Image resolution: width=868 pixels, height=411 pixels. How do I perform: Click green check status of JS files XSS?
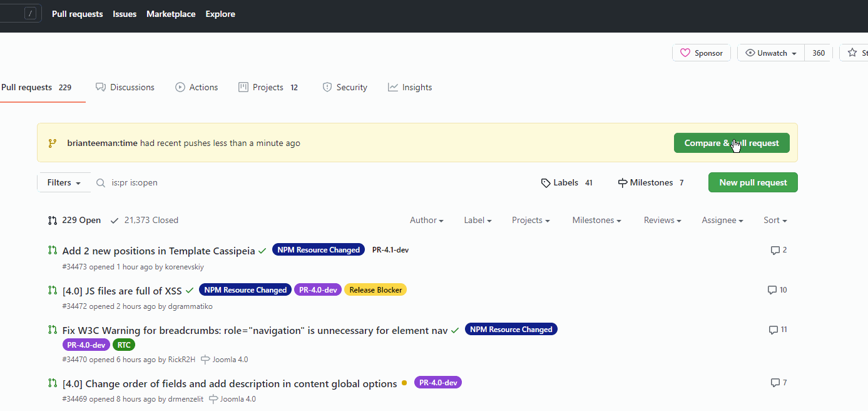[190, 291]
